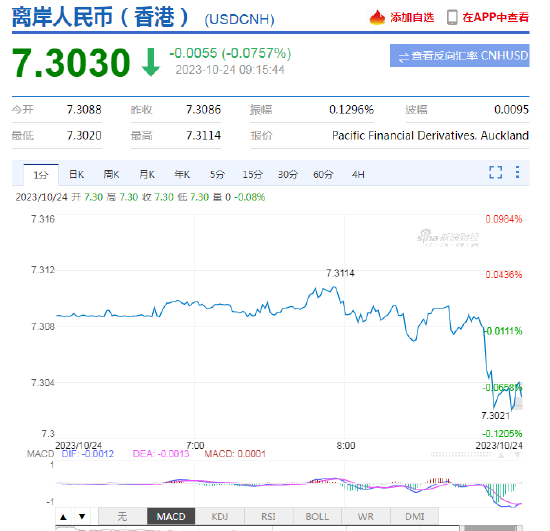Image resolution: width=550 pixels, height=531 pixels.
Task: Click the flame icon beside 添加自选
Action: pyautogui.click(x=377, y=17)
